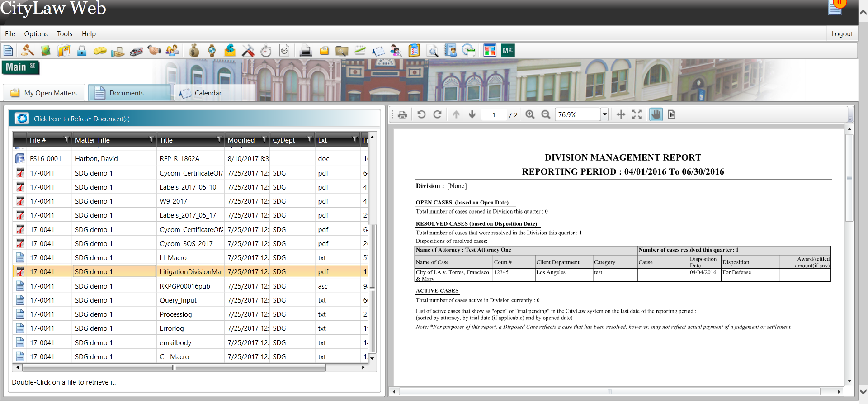Click the green book toolbar icon
The image size is (868, 404).
click(x=46, y=51)
